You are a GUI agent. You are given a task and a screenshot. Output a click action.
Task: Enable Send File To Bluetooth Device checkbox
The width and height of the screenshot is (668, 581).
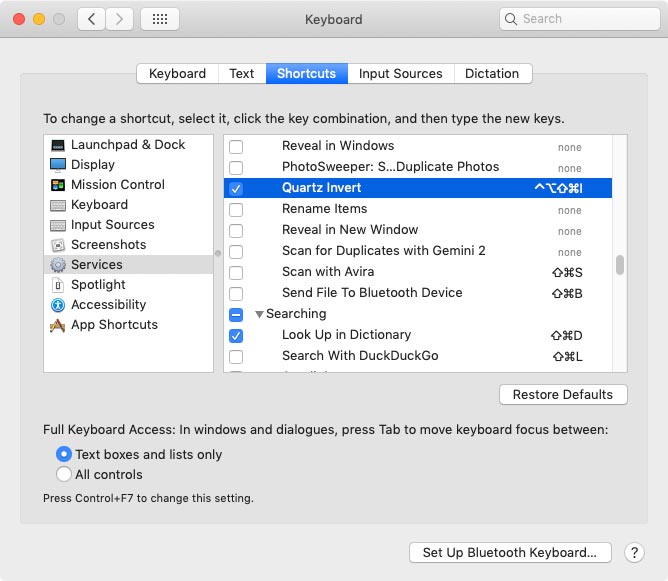236,293
